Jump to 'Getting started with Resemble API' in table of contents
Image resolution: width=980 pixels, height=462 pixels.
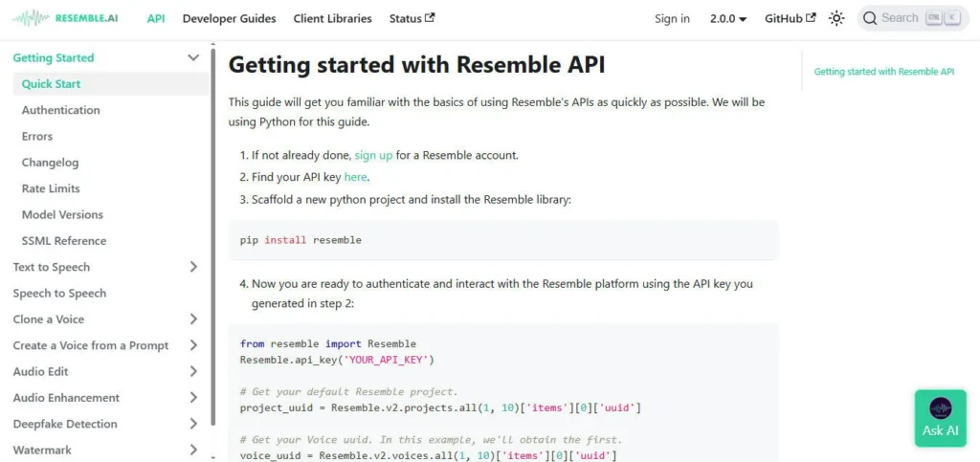pos(883,72)
